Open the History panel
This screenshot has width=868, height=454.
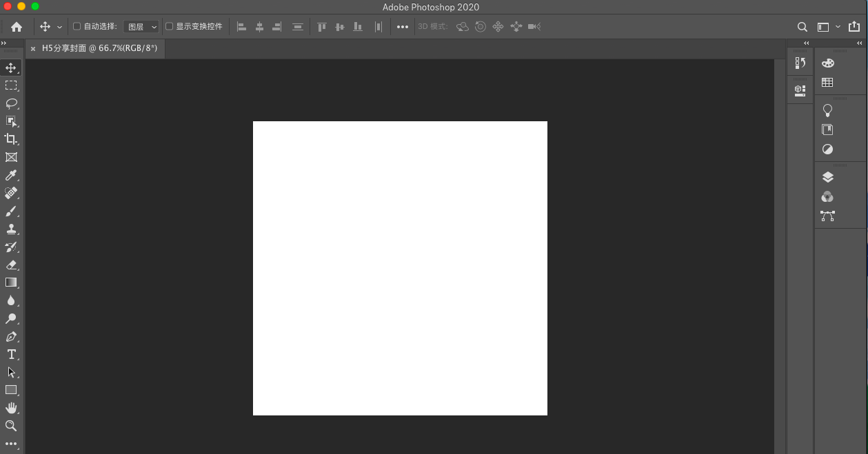tap(800, 63)
